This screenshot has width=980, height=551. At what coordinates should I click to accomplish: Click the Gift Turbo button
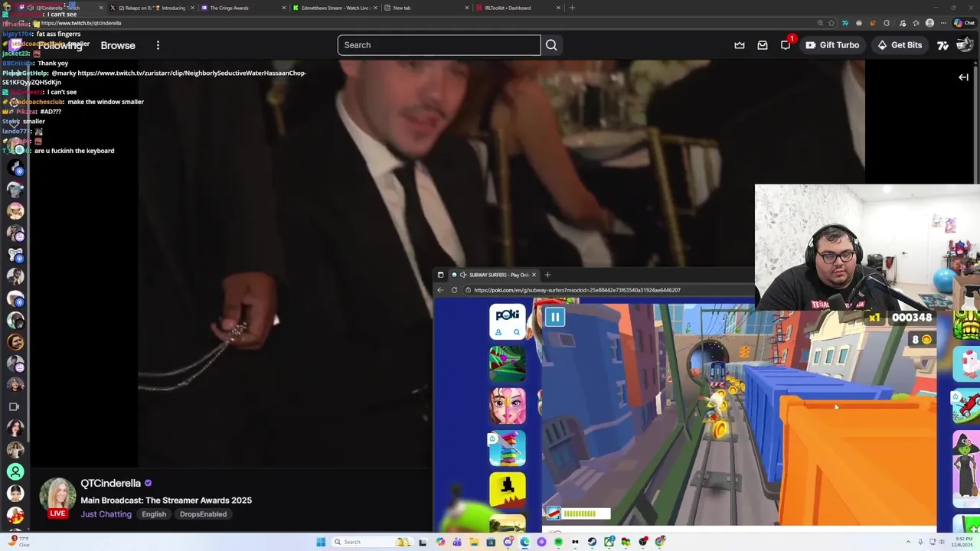[x=832, y=45]
